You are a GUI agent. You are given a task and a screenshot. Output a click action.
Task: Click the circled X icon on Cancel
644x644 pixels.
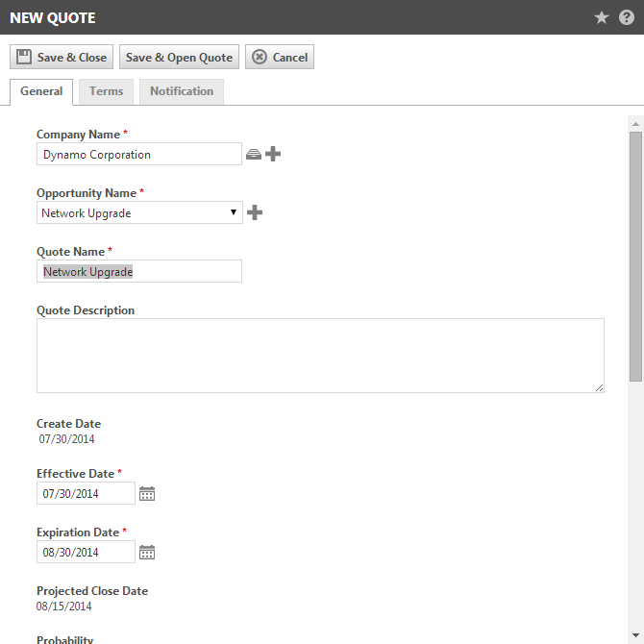pyautogui.click(x=260, y=57)
